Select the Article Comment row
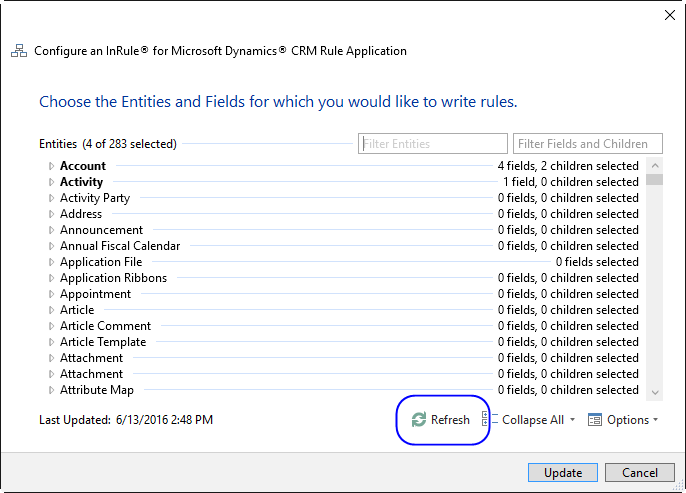Screen dimensions: 686x493 pos(343,326)
